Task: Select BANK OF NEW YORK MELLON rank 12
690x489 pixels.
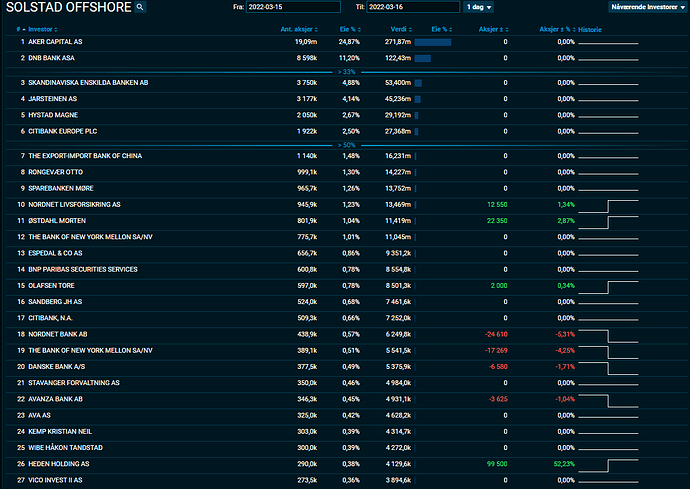Action: pyautogui.click(x=90, y=237)
